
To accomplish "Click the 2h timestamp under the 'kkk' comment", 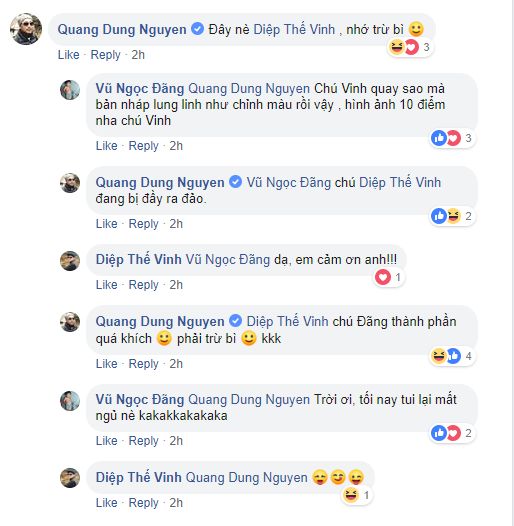I will point(176,364).
